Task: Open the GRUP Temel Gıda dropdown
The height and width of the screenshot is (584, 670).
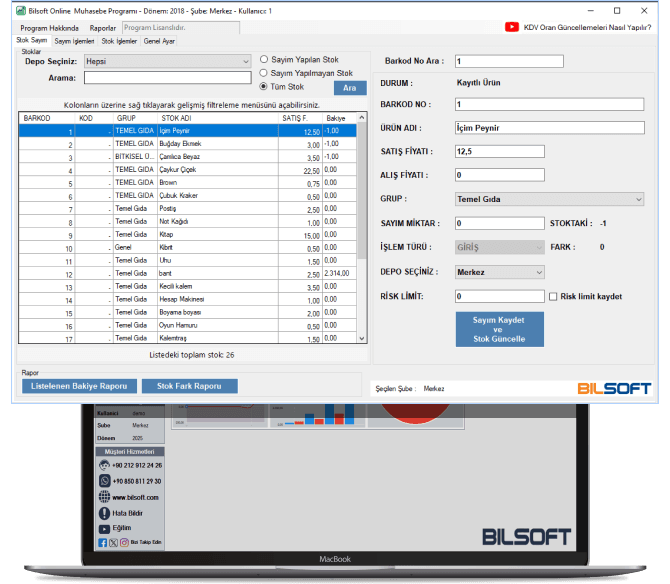Action: [x=550, y=199]
